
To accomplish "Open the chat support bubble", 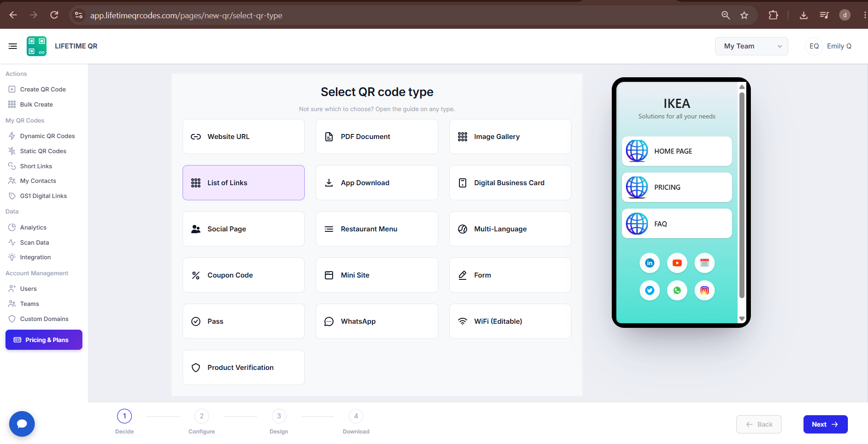I will [22, 424].
